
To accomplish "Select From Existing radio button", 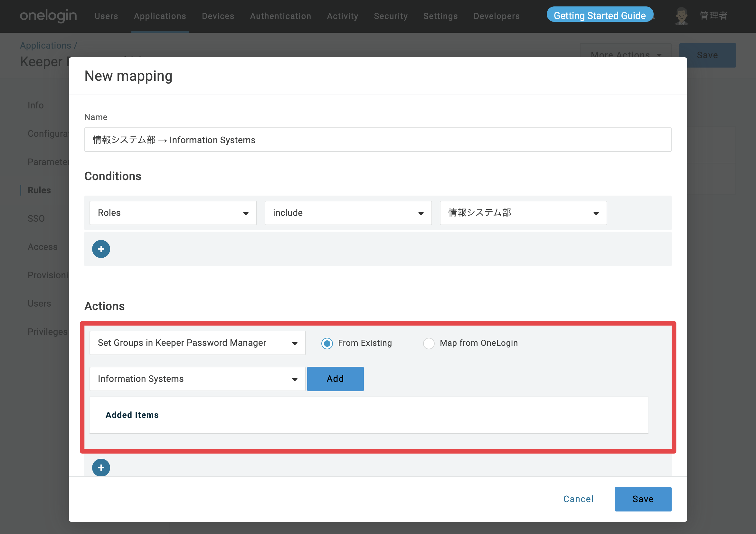I will click(x=327, y=344).
